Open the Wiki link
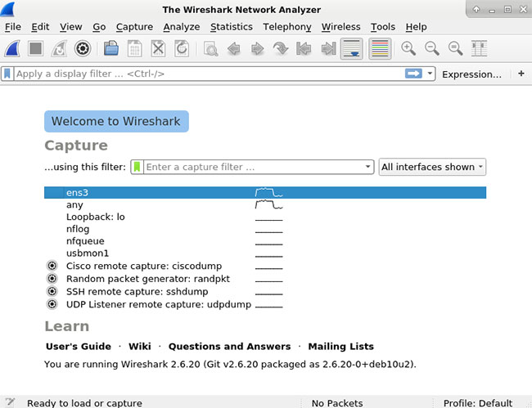 pyautogui.click(x=140, y=347)
